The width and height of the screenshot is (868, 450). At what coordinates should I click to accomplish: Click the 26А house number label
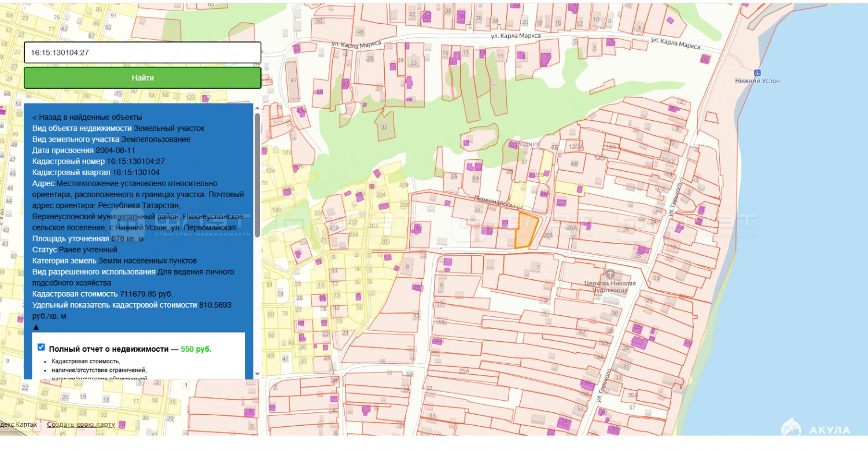(x=572, y=228)
